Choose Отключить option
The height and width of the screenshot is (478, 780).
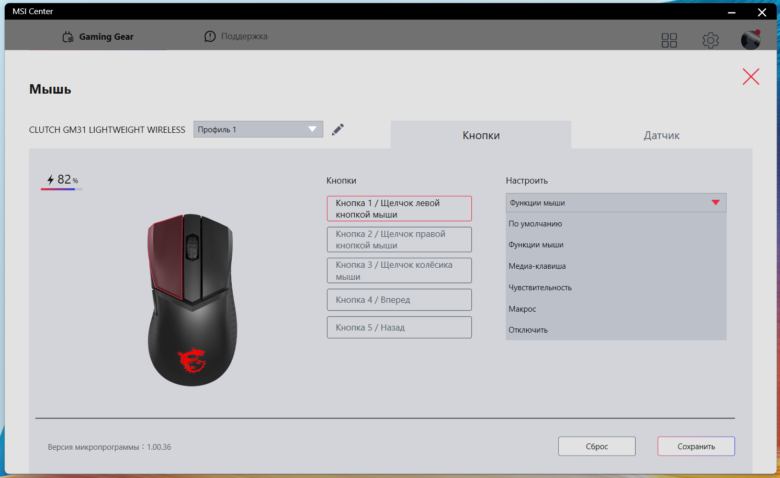click(616, 330)
